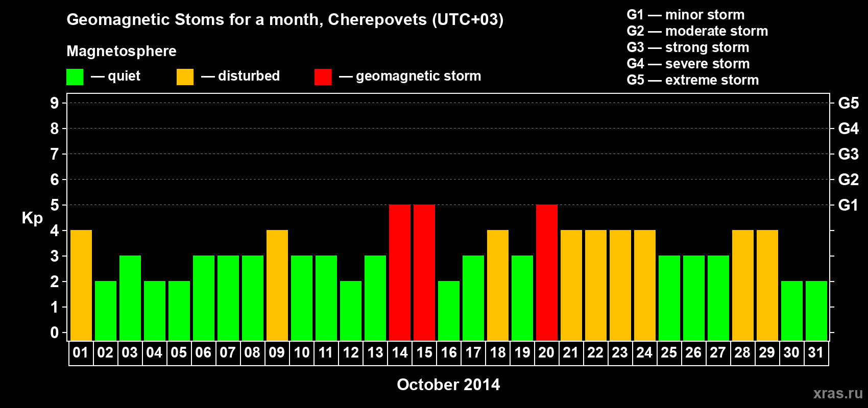Select the red bar for day 15
The width and height of the screenshot is (868, 408).
tap(424, 272)
